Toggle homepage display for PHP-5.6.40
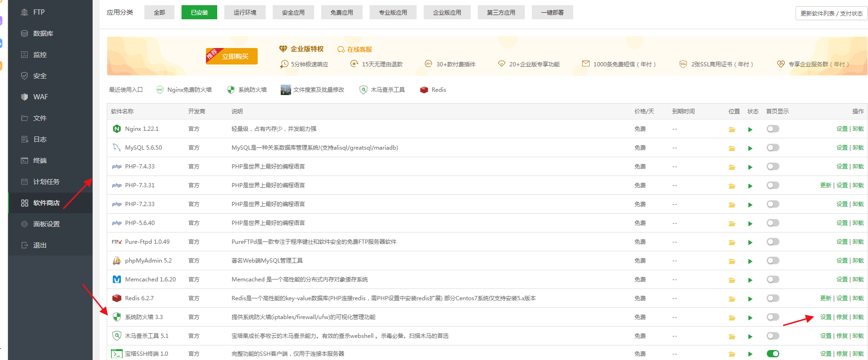 tap(773, 223)
